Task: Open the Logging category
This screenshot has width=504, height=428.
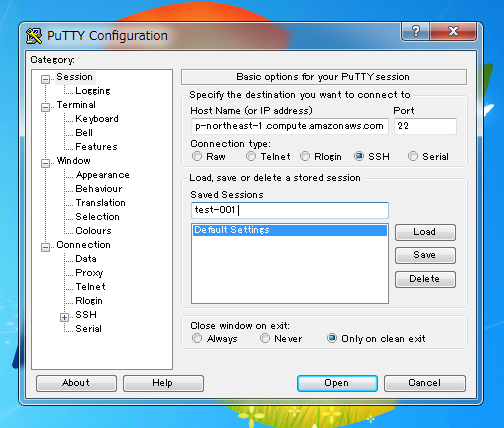Action: pyautogui.click(x=93, y=91)
